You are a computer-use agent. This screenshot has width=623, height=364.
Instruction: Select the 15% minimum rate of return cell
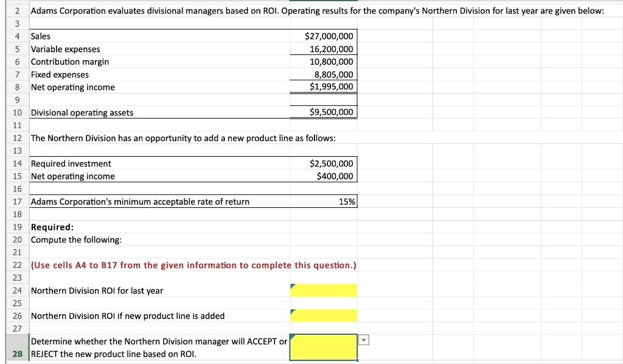(x=323, y=201)
